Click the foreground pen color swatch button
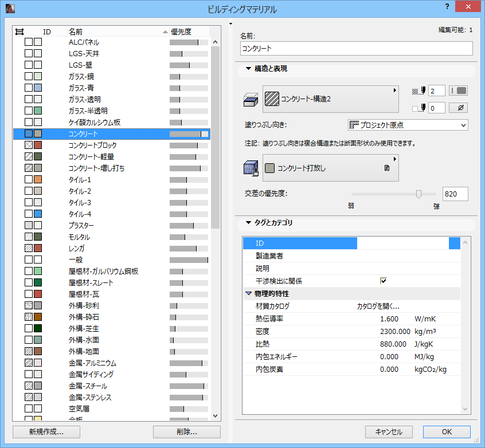The width and height of the screenshot is (485, 448). (458, 91)
